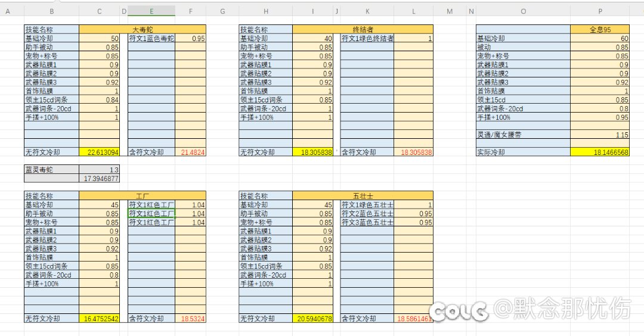The height and width of the screenshot is (336, 644).
Task: Click the 大毒蛇 table title cell
Action: point(143,30)
